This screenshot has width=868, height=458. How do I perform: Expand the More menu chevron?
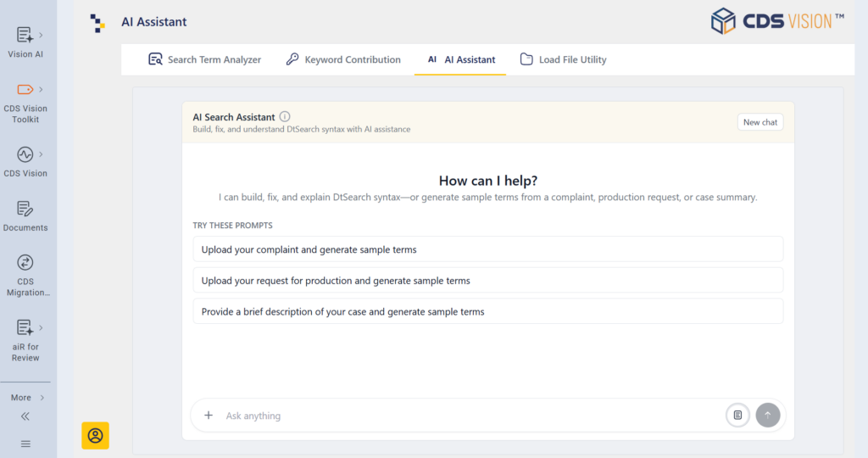pos(42,398)
